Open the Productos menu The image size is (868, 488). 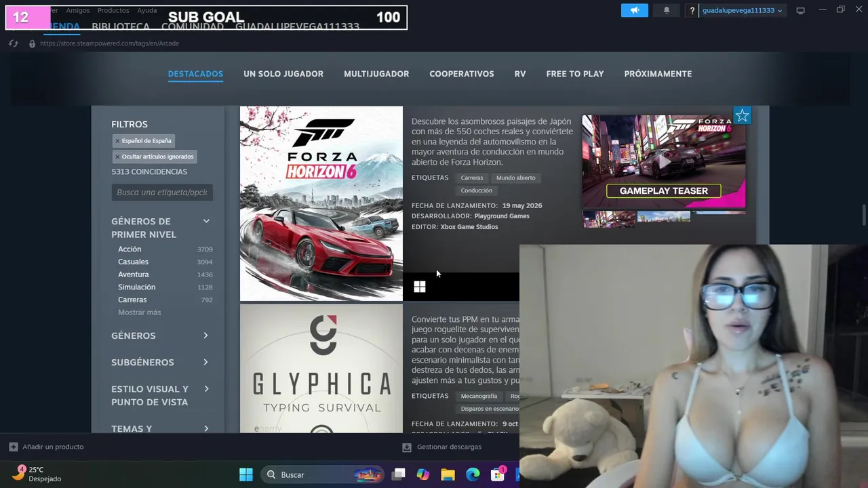113,10
